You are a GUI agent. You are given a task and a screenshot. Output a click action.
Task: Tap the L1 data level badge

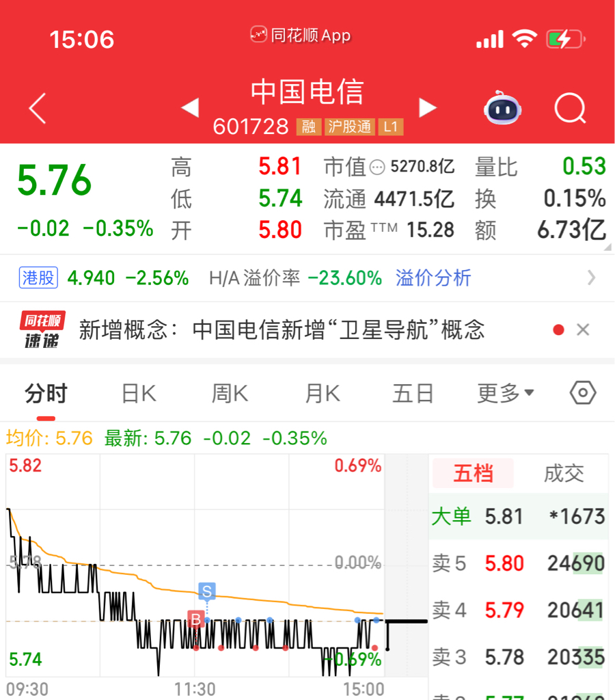[x=390, y=126]
